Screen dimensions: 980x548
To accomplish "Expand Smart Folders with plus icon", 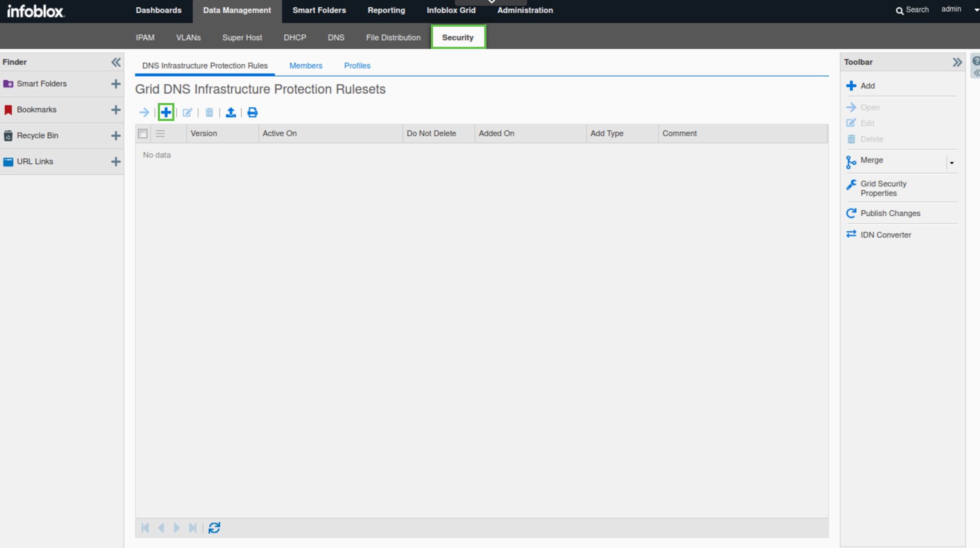I will [x=116, y=84].
